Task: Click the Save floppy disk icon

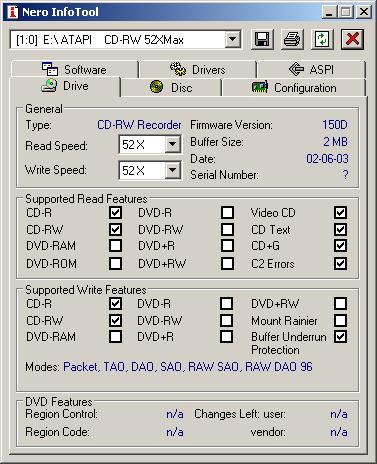Action: tap(262, 39)
